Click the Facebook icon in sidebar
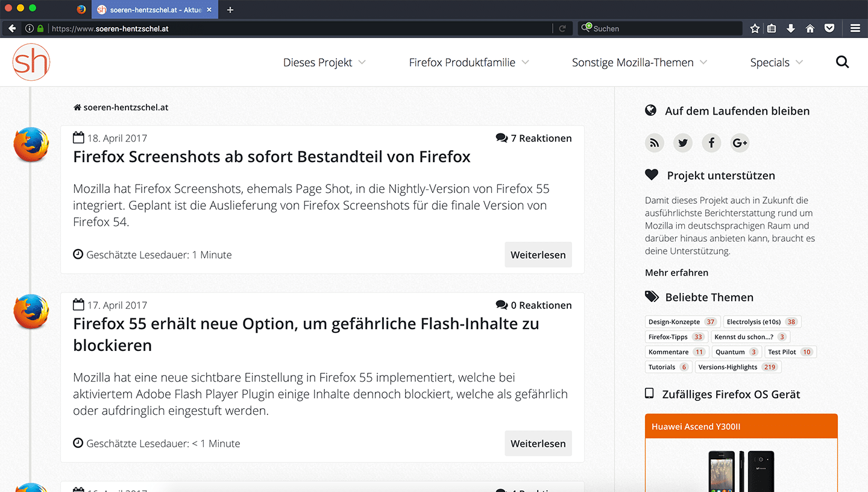This screenshot has height=492, width=868. pyautogui.click(x=711, y=143)
